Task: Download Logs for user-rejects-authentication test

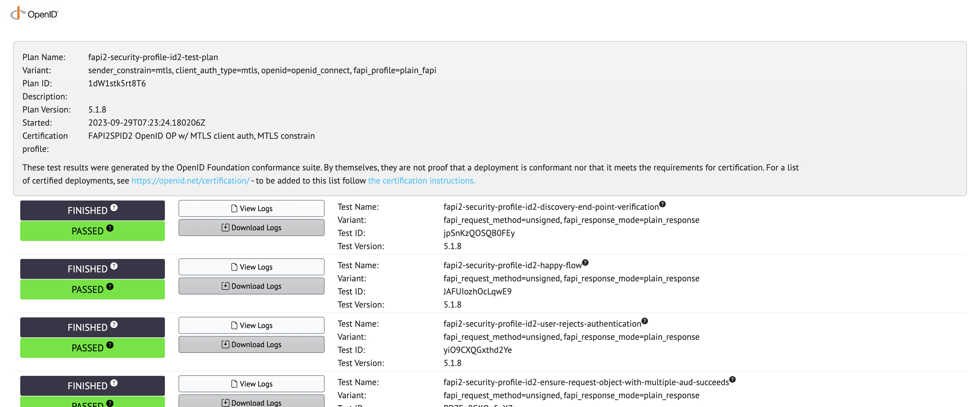Action: pos(252,344)
